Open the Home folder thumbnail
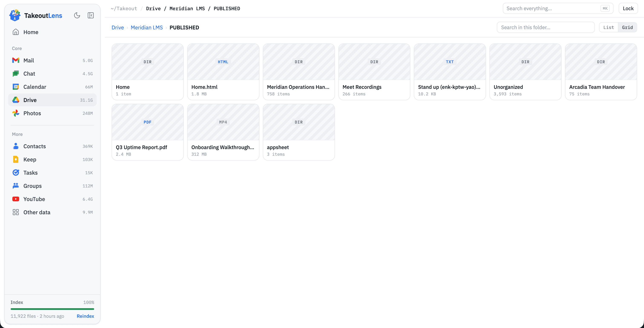The height and width of the screenshot is (328, 644). (148, 62)
